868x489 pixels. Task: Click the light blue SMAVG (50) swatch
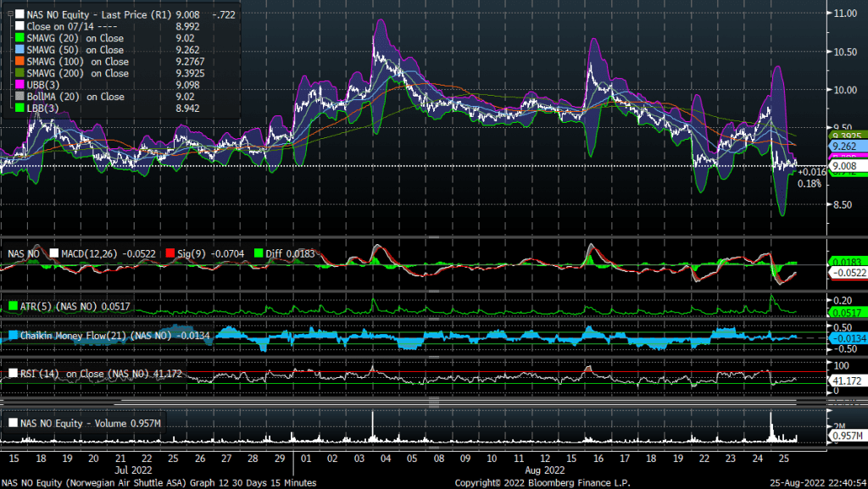tap(19, 50)
